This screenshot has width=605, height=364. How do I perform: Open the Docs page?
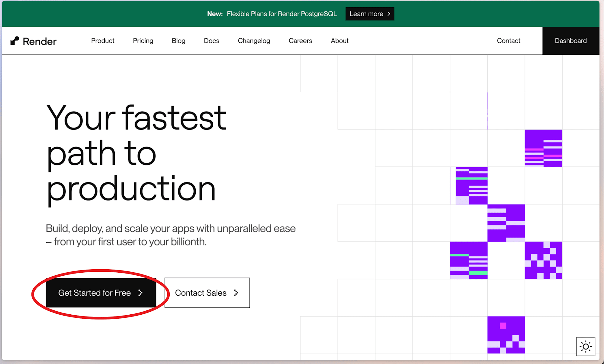point(212,41)
